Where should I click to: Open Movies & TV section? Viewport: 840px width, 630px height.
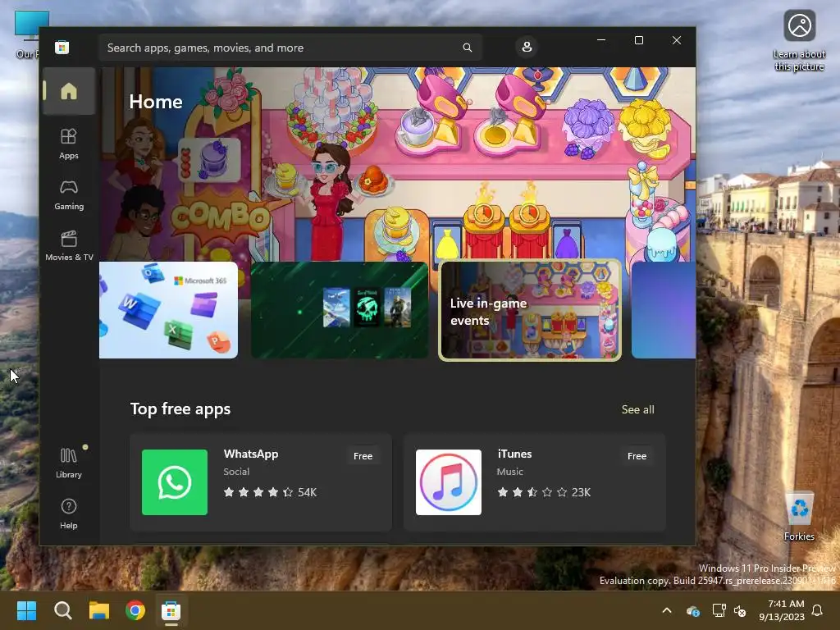coord(69,246)
